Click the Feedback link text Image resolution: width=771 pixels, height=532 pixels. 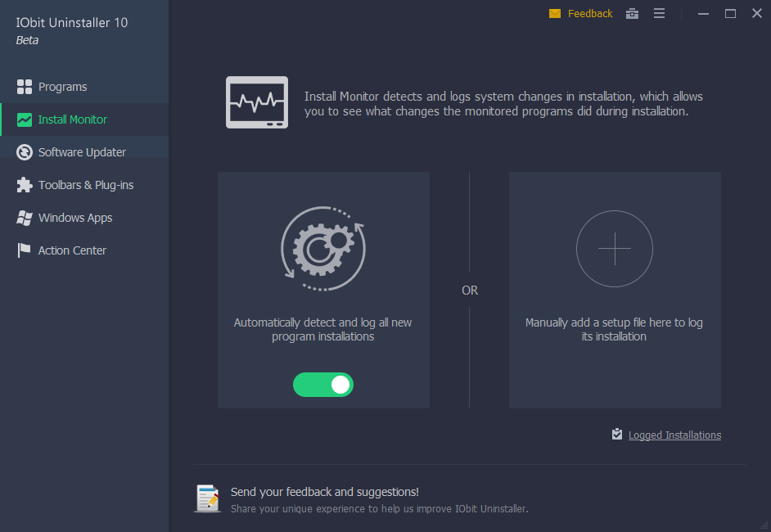point(590,14)
